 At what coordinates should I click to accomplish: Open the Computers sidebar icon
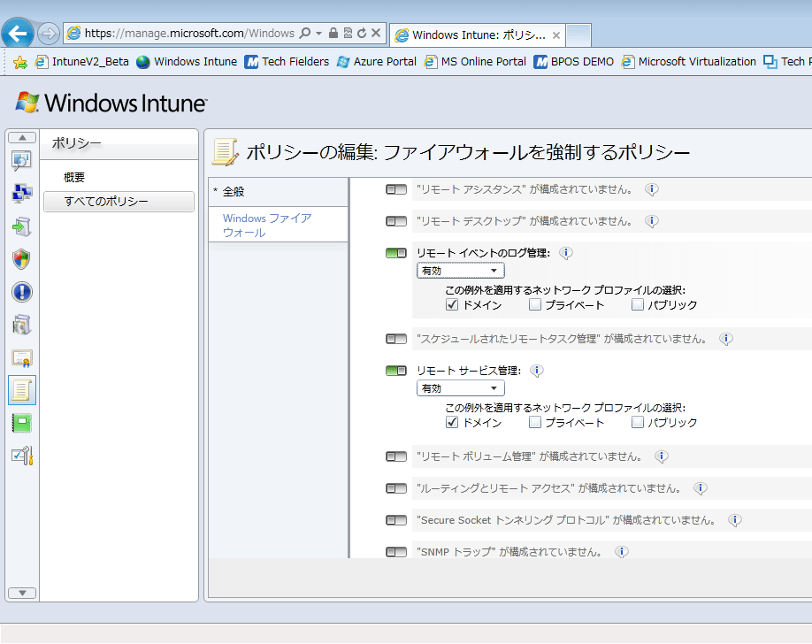[x=22, y=194]
